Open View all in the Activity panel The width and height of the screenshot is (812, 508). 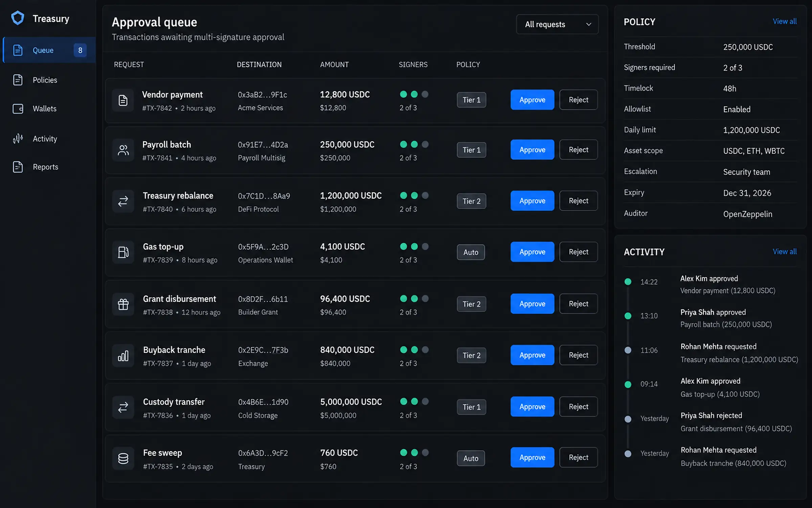click(784, 251)
